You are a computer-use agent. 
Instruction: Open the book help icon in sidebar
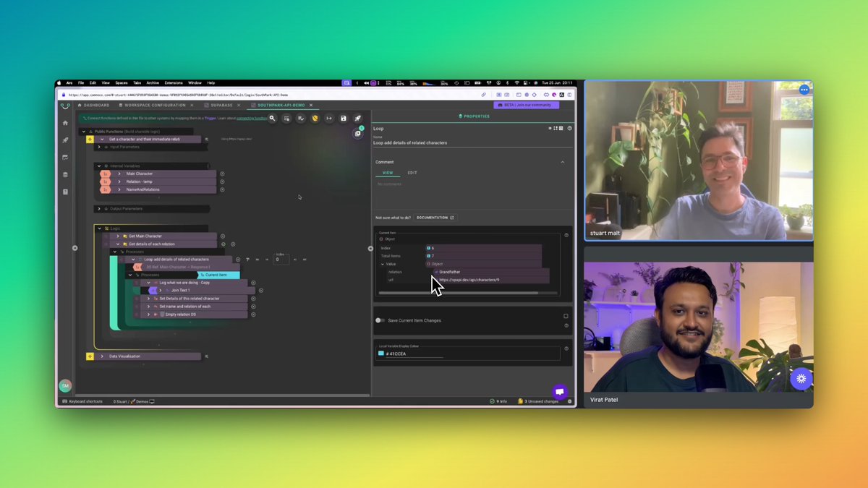(x=65, y=192)
